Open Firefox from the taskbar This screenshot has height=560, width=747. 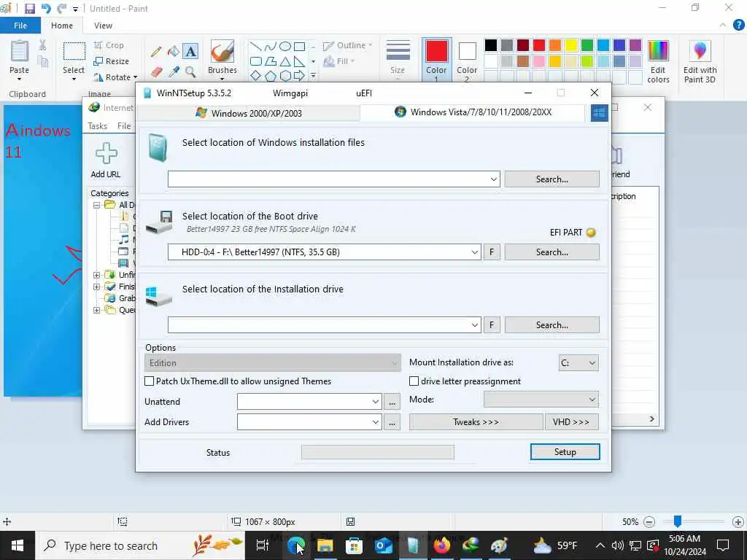point(441,545)
